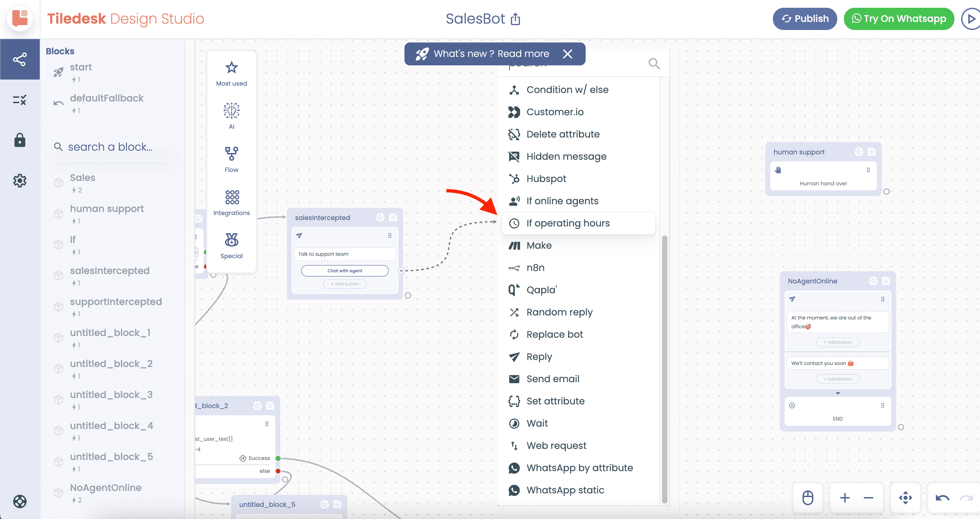980x519 pixels.
Task: Click Try On Whatsapp button
Action: tap(899, 19)
